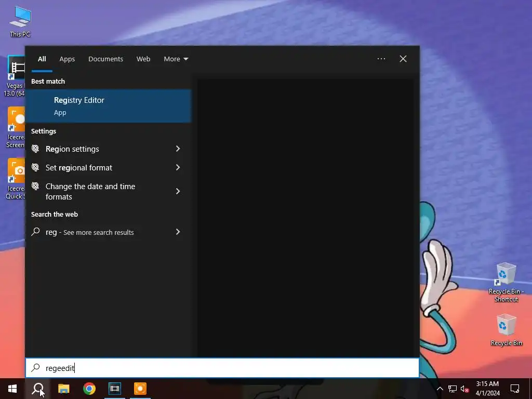Select the Icecream Screen Recorder desktop shortcut
This screenshot has width=532, height=399.
15,128
